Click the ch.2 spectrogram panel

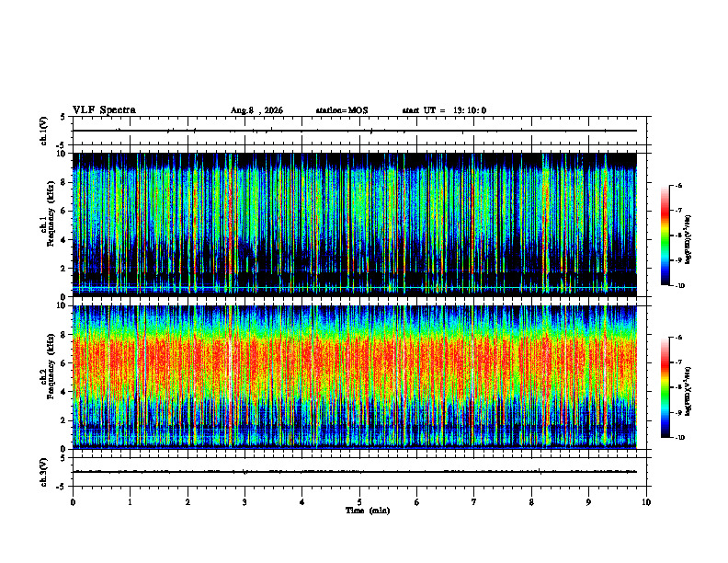[355, 377]
